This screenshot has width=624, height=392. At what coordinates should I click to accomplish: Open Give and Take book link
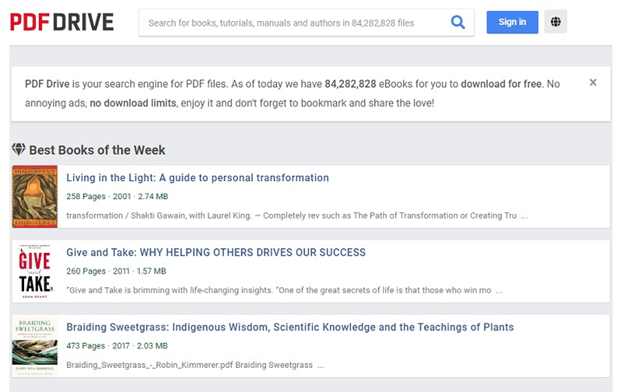(x=216, y=252)
